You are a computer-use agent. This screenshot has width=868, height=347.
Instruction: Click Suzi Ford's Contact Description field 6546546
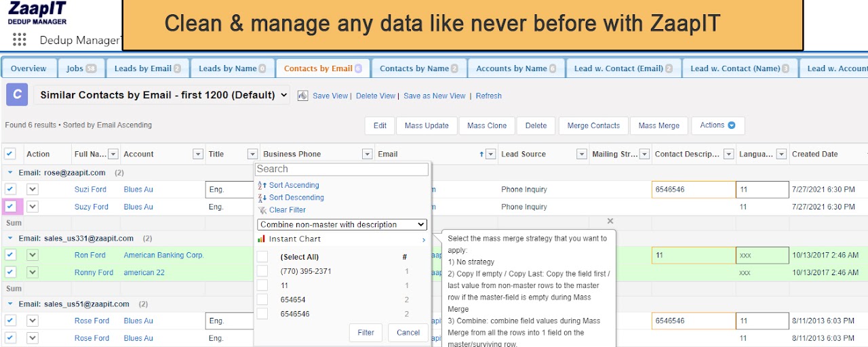click(694, 189)
